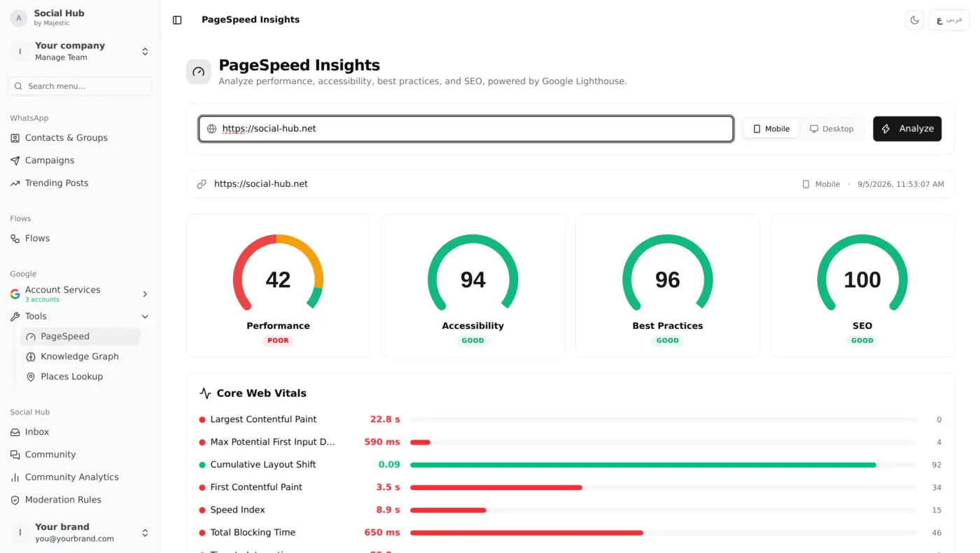Click the red POOR badge under Performance
Screen dimensions: 980x553
(278, 341)
